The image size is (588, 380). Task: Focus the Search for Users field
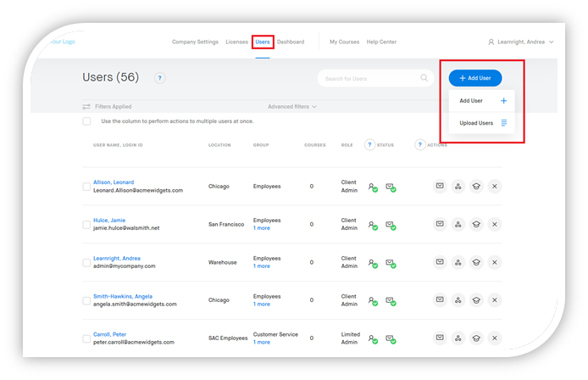point(375,78)
